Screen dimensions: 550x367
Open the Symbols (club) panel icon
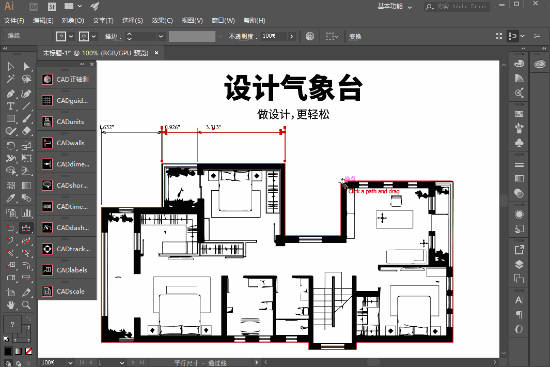pos(519,142)
